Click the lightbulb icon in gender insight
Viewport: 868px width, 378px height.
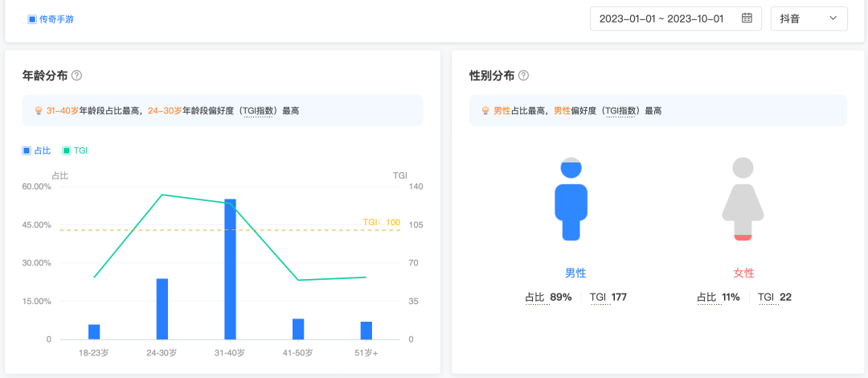tap(485, 111)
